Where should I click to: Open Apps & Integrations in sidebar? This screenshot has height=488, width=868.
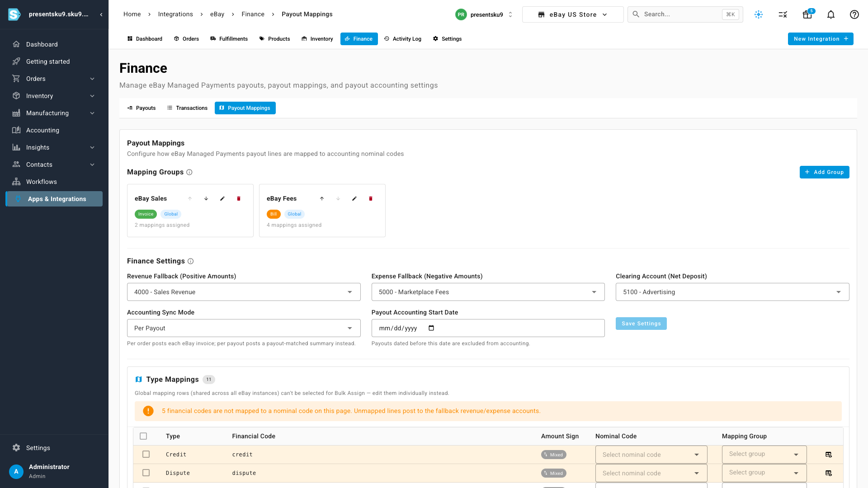point(54,199)
